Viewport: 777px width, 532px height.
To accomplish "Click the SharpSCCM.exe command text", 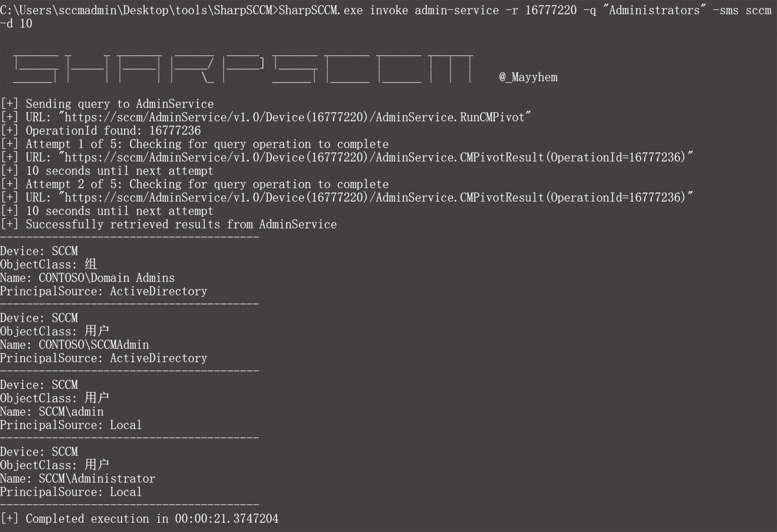I will pyautogui.click(x=321, y=10).
